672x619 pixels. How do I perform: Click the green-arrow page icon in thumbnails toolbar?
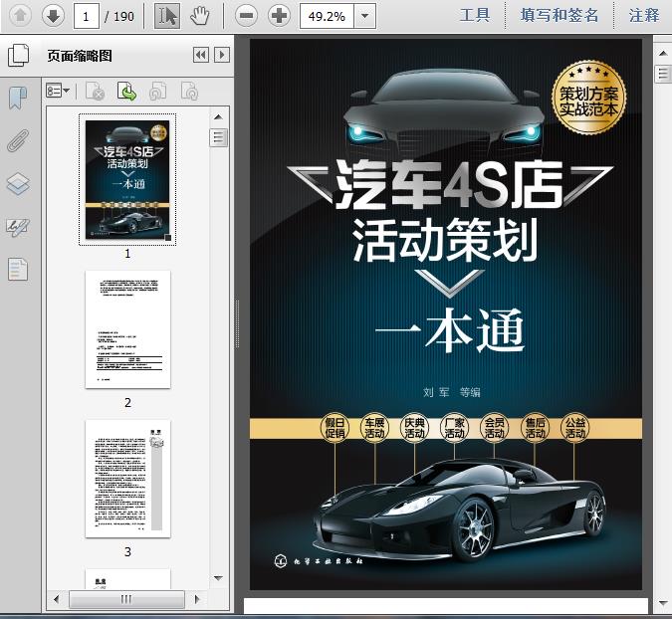pyautogui.click(x=126, y=92)
